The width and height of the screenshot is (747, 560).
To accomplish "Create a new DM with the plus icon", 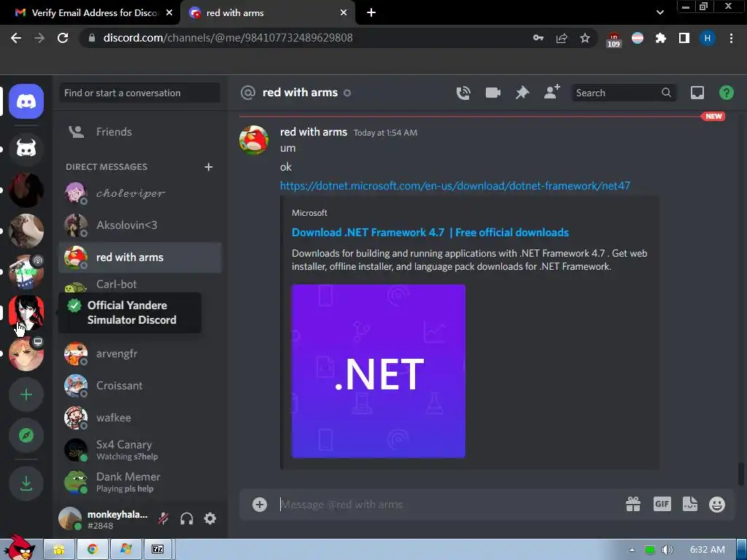I will click(208, 167).
